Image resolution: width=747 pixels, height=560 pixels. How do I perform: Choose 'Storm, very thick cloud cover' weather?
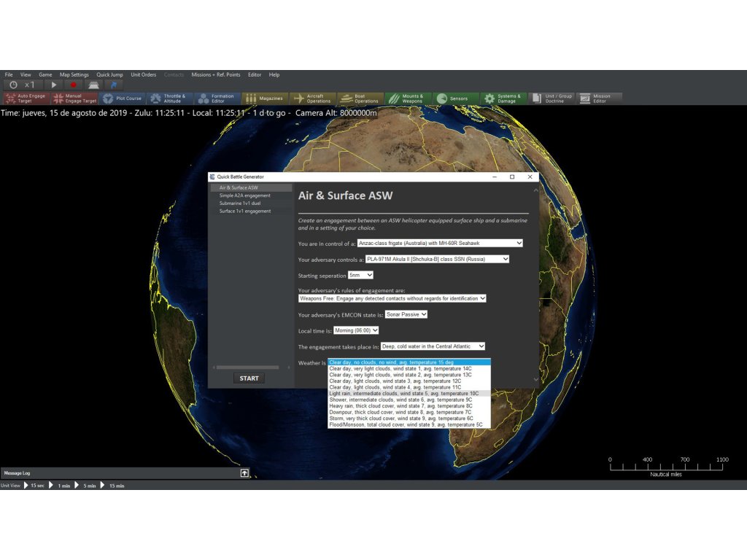pyautogui.click(x=409, y=418)
